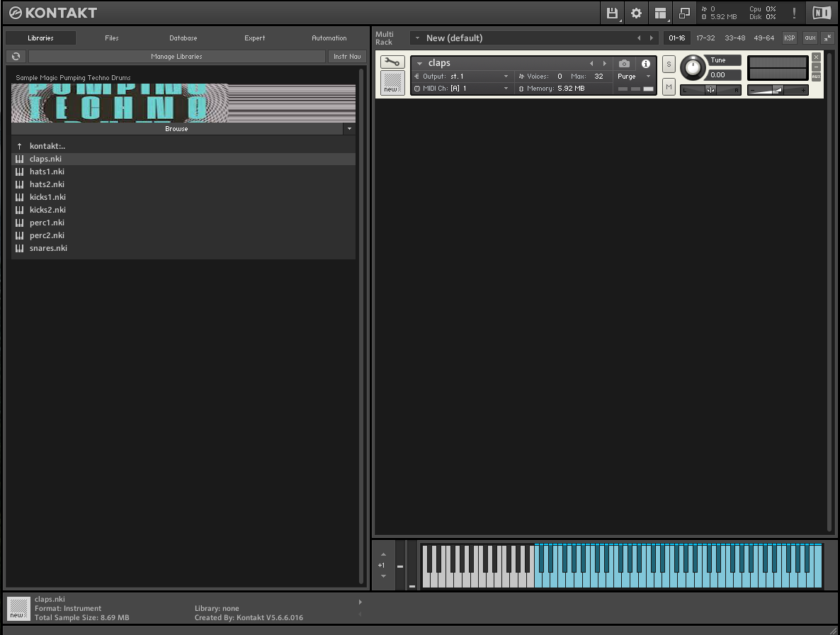Screen dimensions: 840x635
Task: Select hats2.nki in the file list
Action: [183, 184]
